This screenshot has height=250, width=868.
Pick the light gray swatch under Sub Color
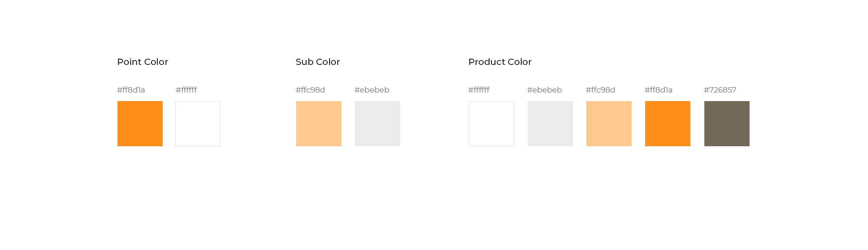click(x=377, y=124)
